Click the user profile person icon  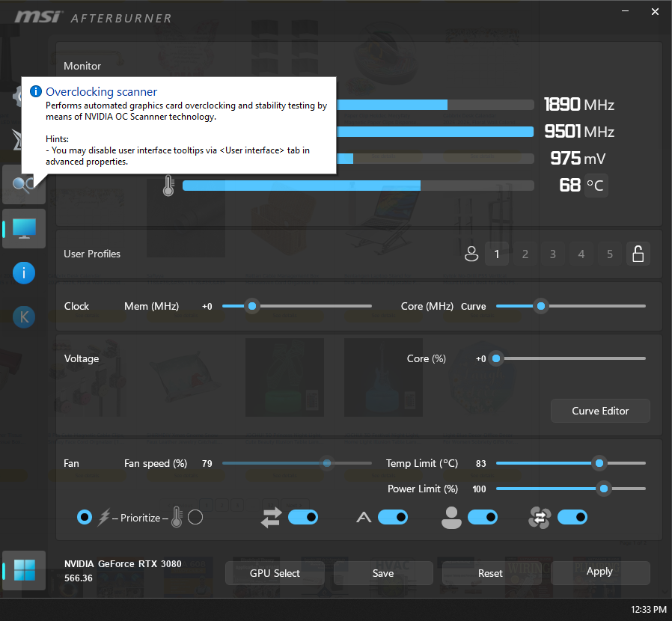coord(471,254)
